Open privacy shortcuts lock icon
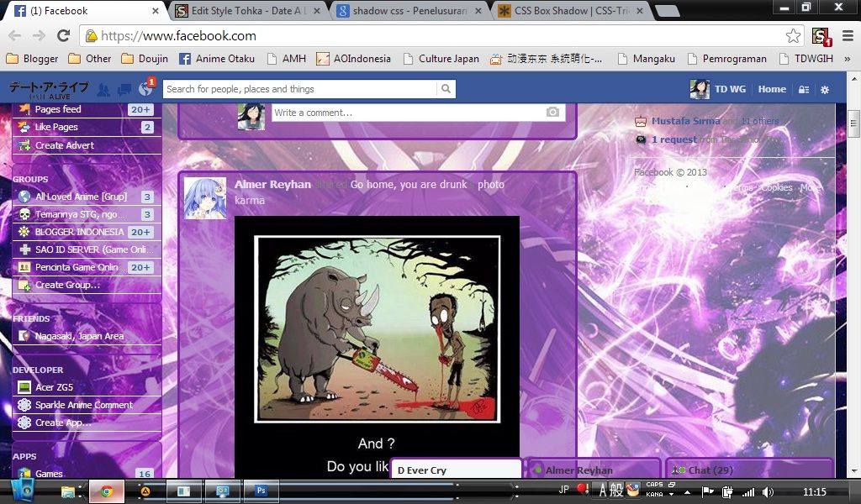The width and height of the screenshot is (861, 504). point(803,89)
